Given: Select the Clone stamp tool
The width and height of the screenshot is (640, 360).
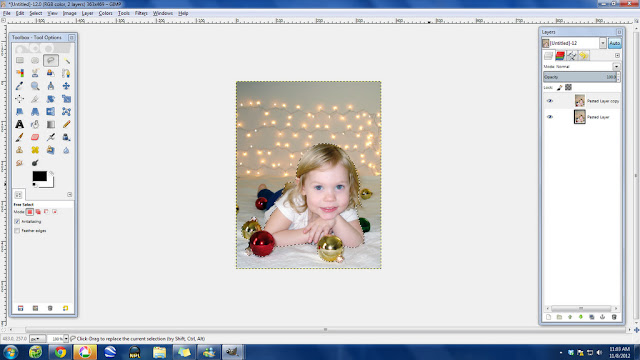Looking at the screenshot, I should pos(20,150).
